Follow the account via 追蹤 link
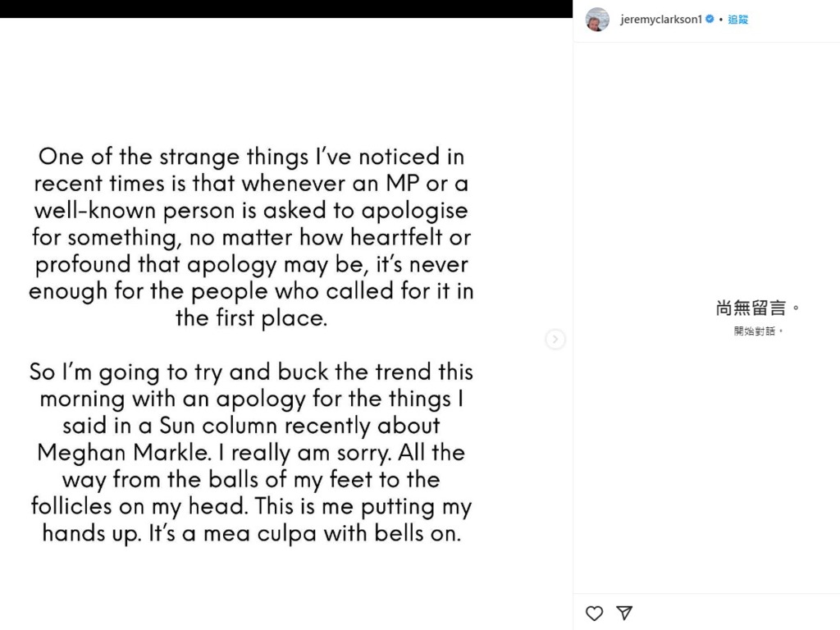 coord(737,20)
